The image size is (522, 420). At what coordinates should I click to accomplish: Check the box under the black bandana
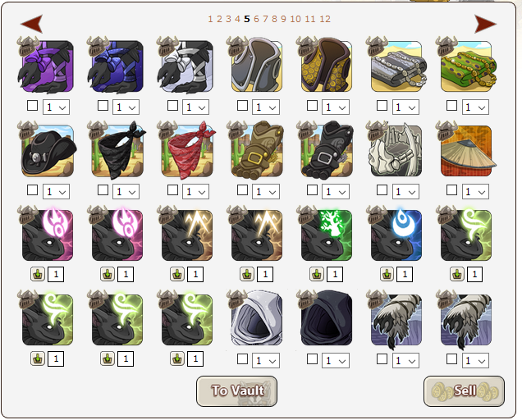(x=103, y=190)
